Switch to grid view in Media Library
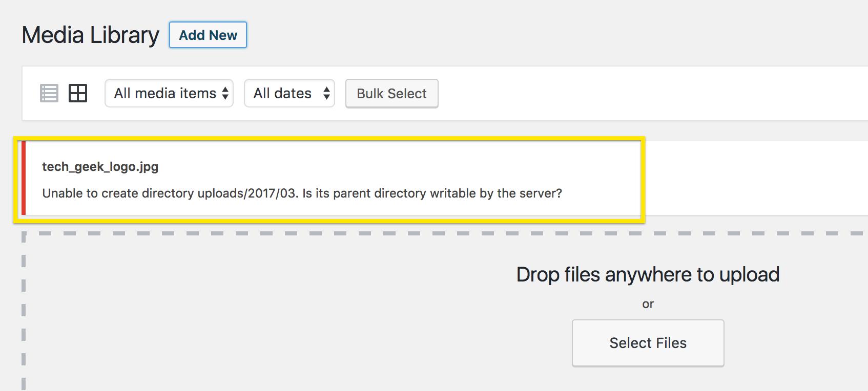The height and width of the screenshot is (391, 868). [78, 93]
